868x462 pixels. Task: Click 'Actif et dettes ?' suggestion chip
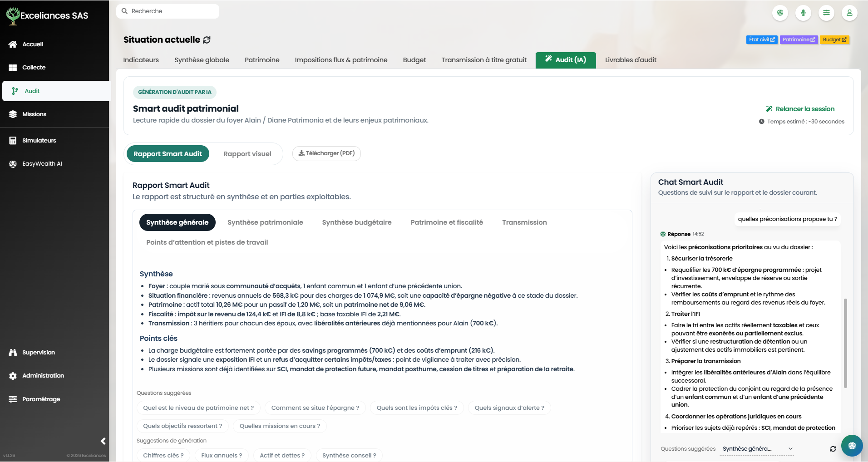282,455
